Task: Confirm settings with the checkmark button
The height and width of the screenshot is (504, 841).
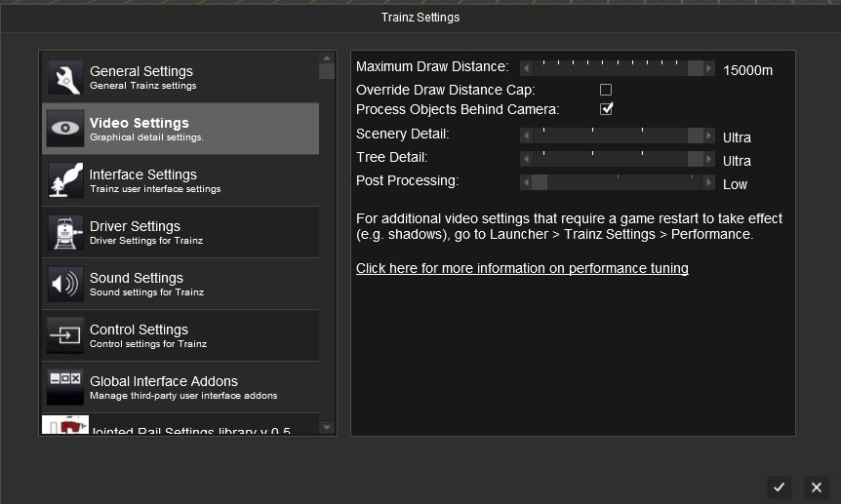Action: coord(779,487)
